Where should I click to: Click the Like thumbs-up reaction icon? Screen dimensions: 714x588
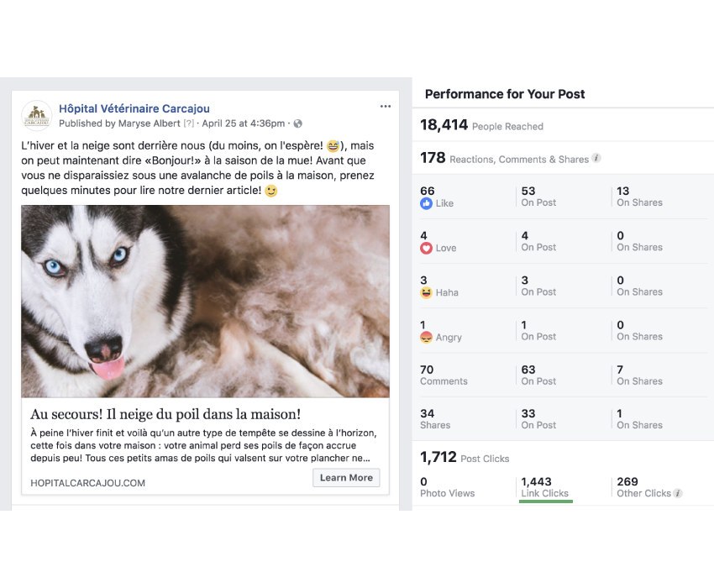pyautogui.click(x=426, y=203)
